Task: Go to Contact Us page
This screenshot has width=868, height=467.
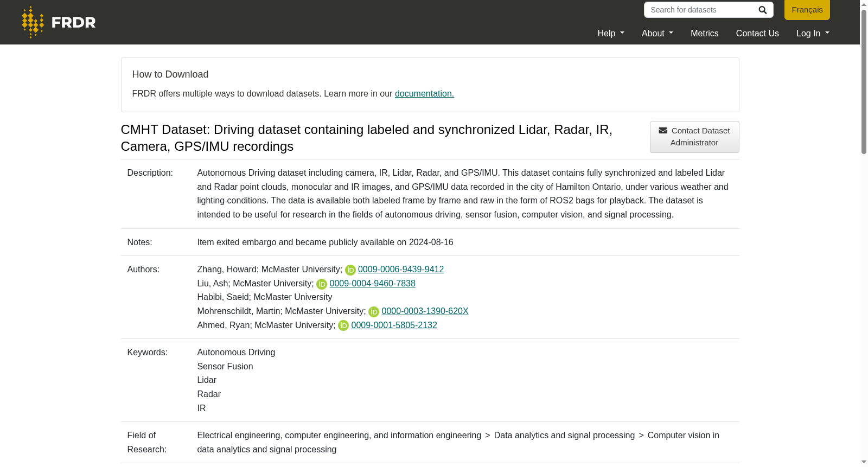Action: click(757, 33)
